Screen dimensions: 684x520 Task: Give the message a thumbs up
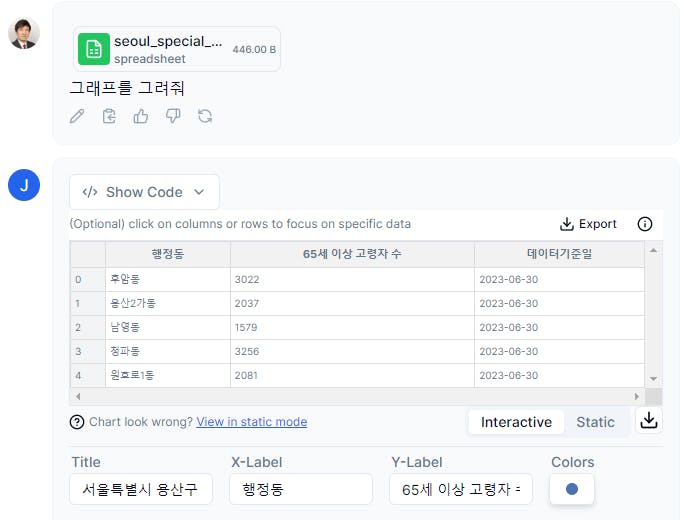pos(141,116)
